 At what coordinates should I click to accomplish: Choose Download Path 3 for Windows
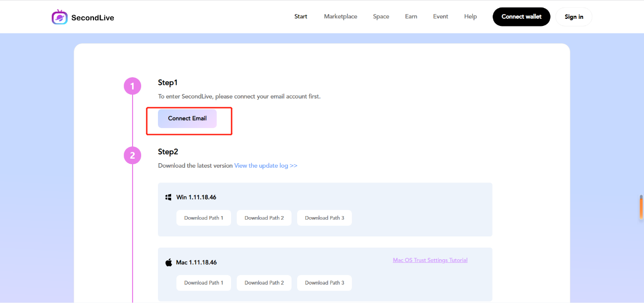click(x=324, y=218)
